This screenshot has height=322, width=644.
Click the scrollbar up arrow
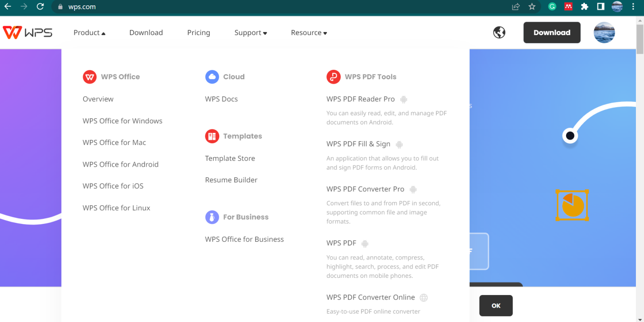click(x=640, y=20)
